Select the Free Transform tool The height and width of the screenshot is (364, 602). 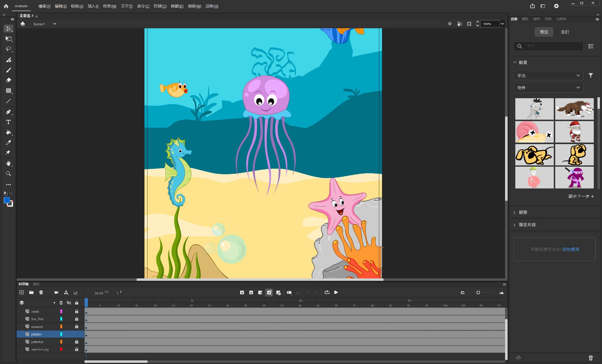8,39
